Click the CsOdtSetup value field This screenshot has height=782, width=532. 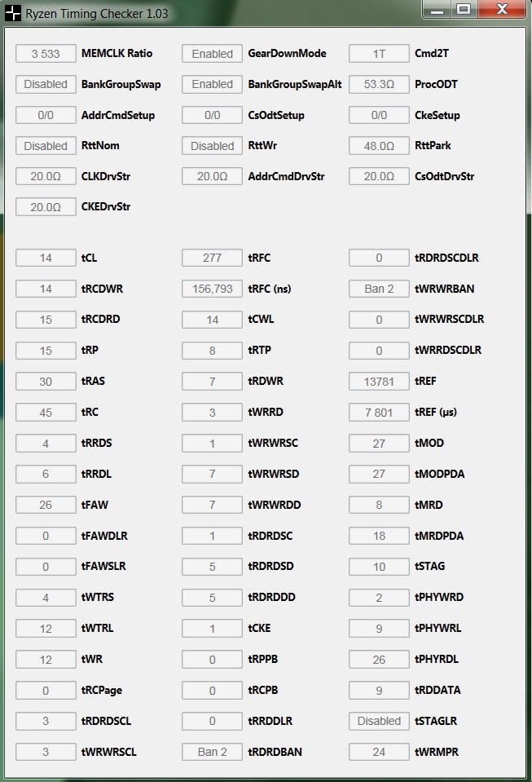pyautogui.click(x=212, y=115)
